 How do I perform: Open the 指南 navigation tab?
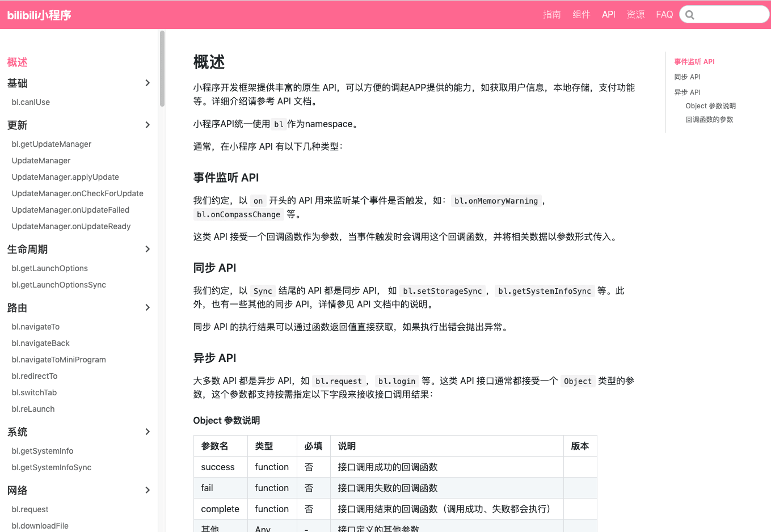(551, 15)
